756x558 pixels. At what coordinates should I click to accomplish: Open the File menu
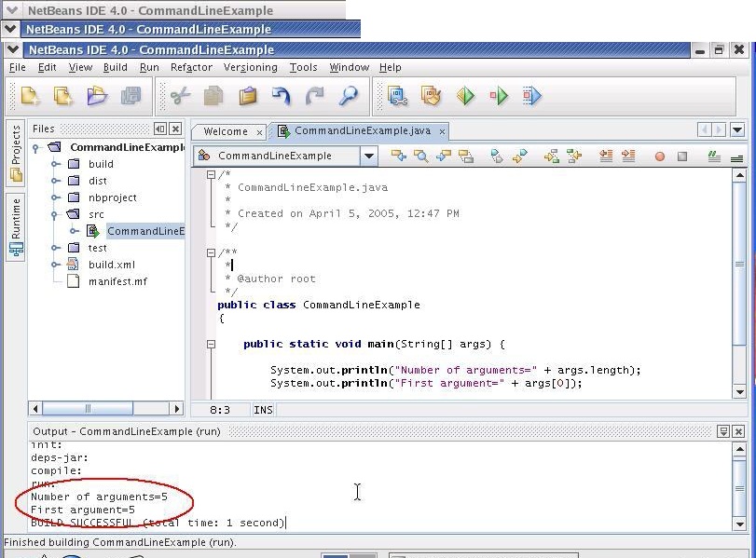coord(18,67)
